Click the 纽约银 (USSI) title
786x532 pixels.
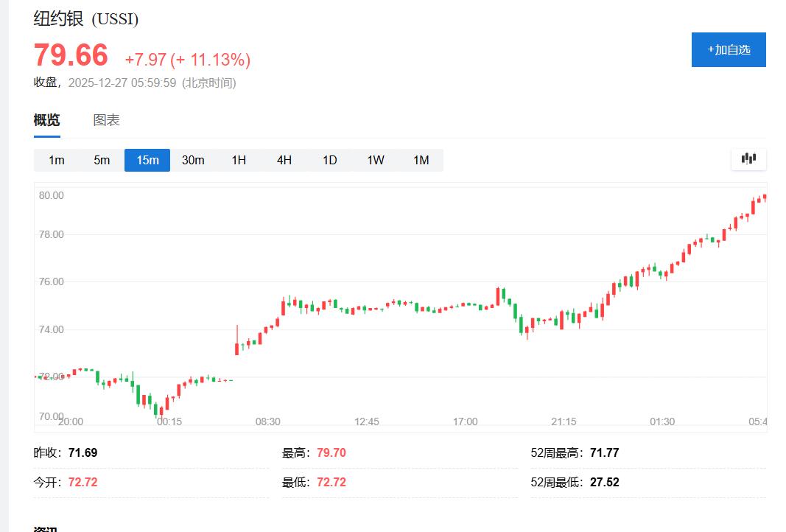pos(85,18)
